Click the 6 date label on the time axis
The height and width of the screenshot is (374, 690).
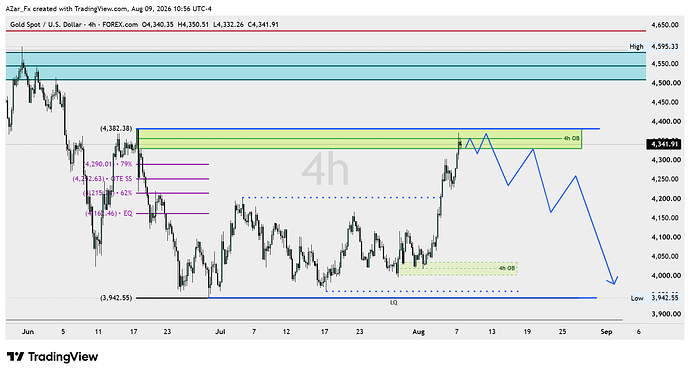(x=639, y=332)
